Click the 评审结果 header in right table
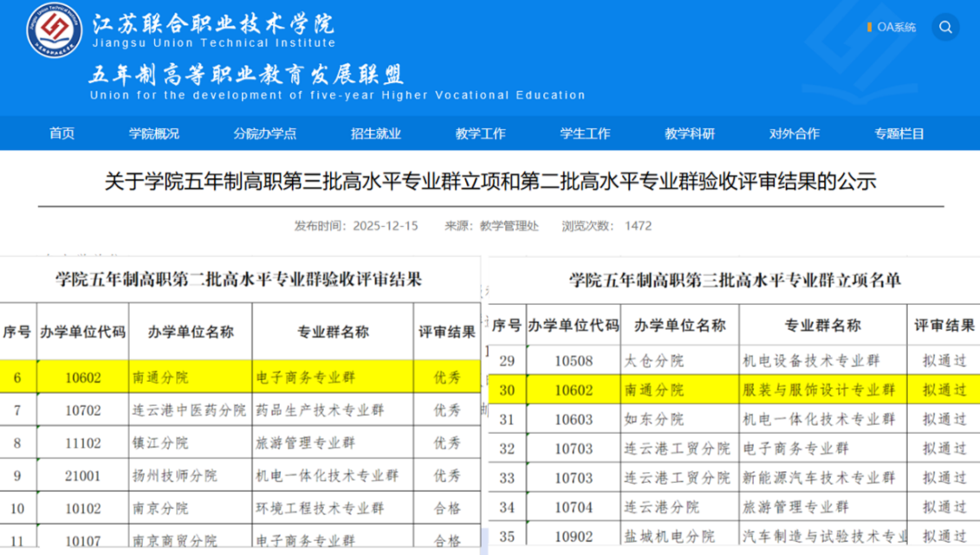 tap(944, 326)
